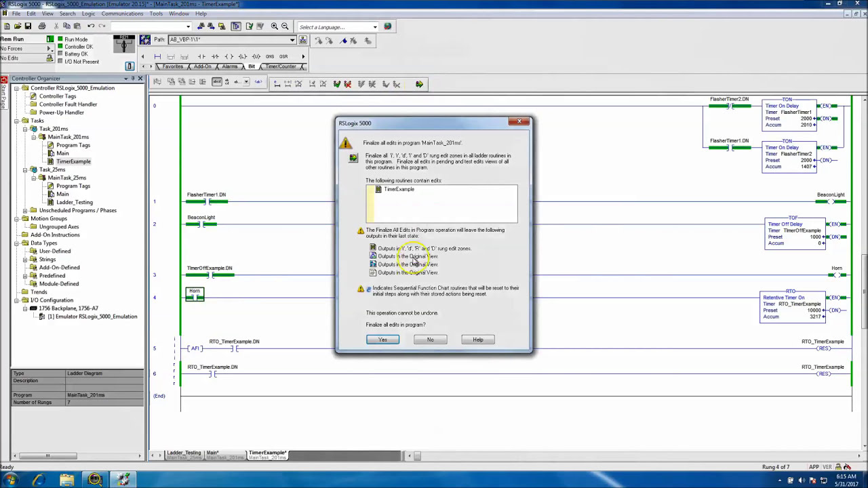Insert an Output Unlatch instruction
This screenshot has height=488, width=868.
tap(256, 56)
